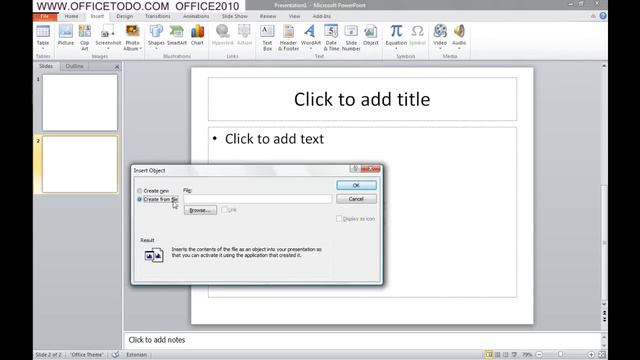This screenshot has height=360, width=640.
Task: Click the zoom out minus button
Action: [539, 355]
